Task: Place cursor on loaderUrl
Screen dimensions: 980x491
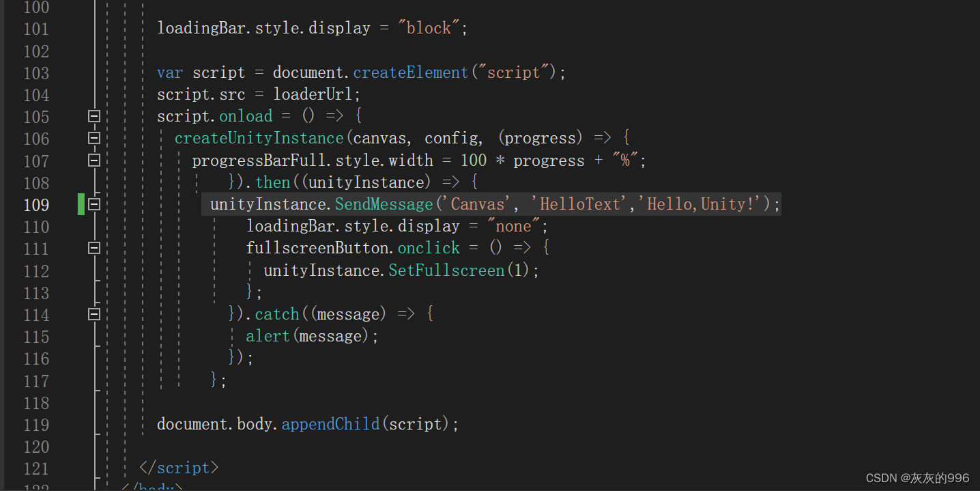Action: [x=313, y=94]
